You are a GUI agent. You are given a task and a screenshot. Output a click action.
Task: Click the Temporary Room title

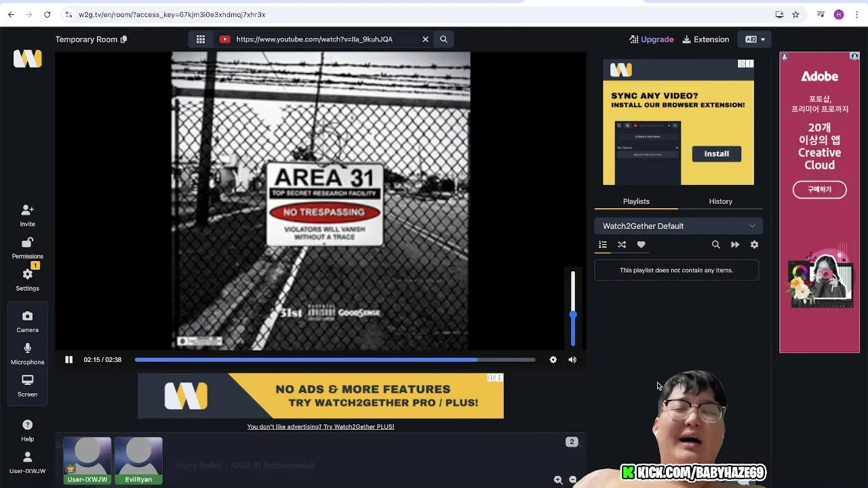pyautogui.click(x=86, y=39)
